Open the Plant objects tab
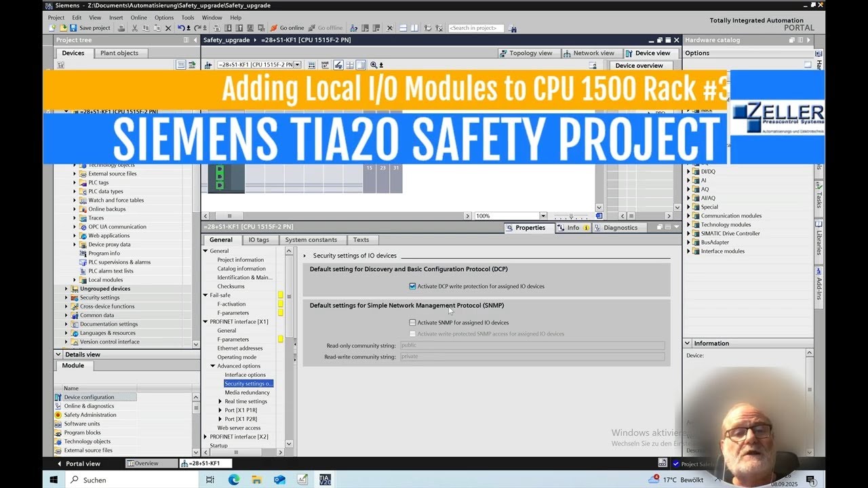Viewport: 868px width, 488px height. click(x=119, y=53)
